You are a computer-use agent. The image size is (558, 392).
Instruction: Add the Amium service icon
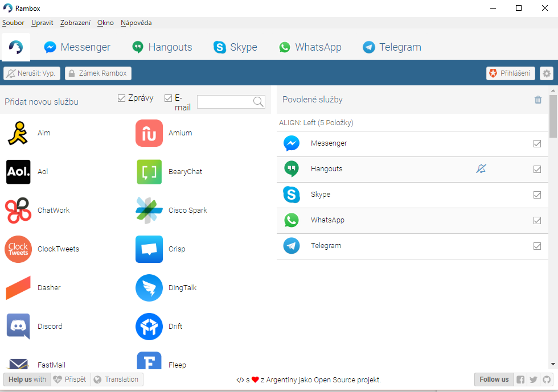pos(149,133)
